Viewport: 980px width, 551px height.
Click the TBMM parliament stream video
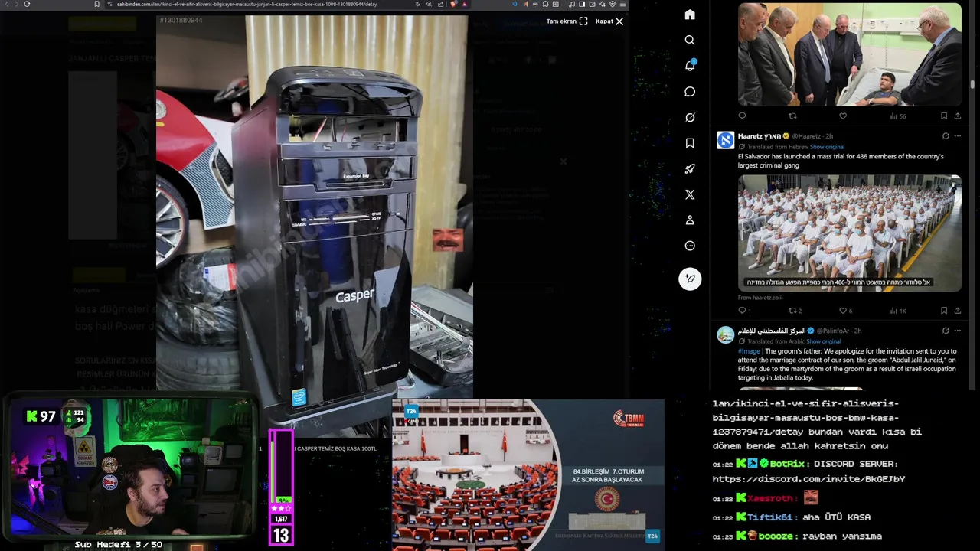528,474
